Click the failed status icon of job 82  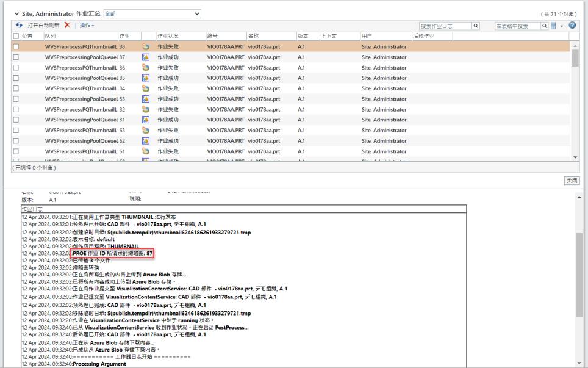146,109
